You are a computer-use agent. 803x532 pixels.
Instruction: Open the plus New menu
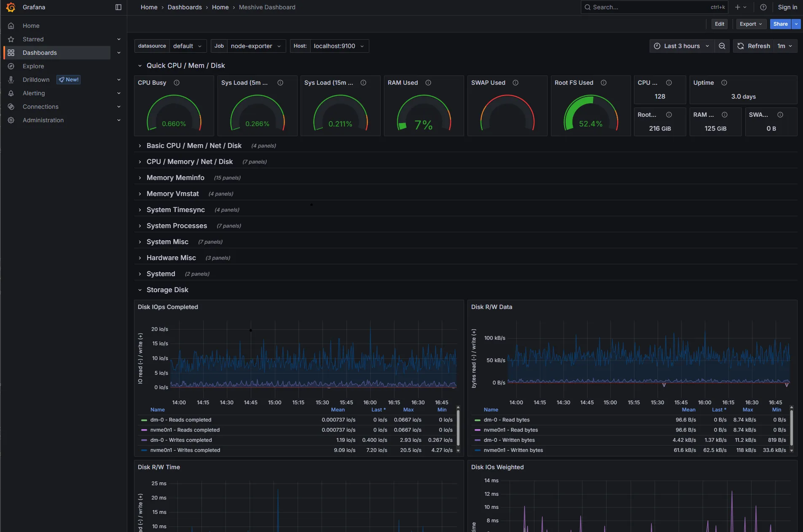(741, 7)
